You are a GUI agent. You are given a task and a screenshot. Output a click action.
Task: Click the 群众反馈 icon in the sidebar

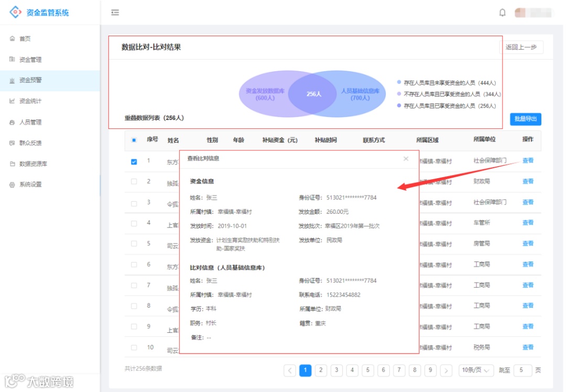coord(12,143)
